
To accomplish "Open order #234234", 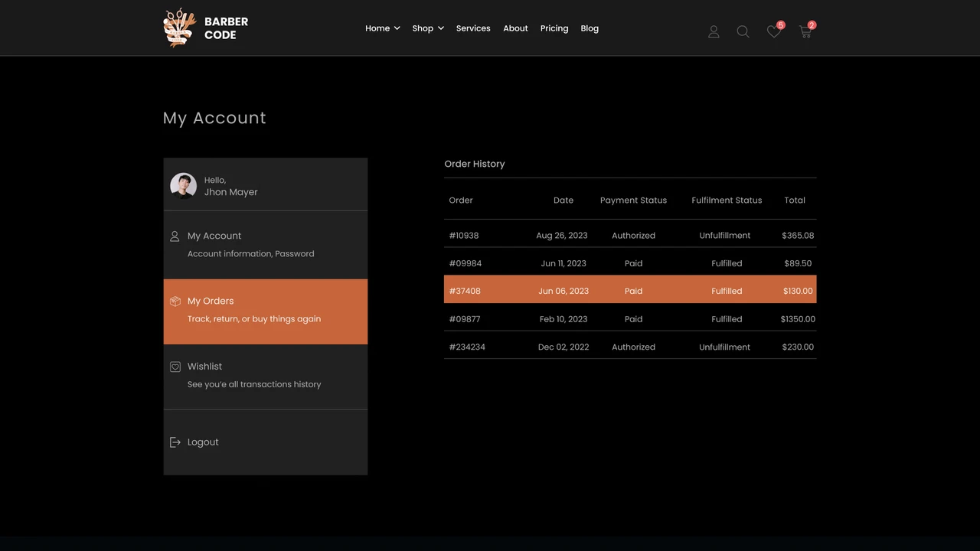I will coord(467,347).
